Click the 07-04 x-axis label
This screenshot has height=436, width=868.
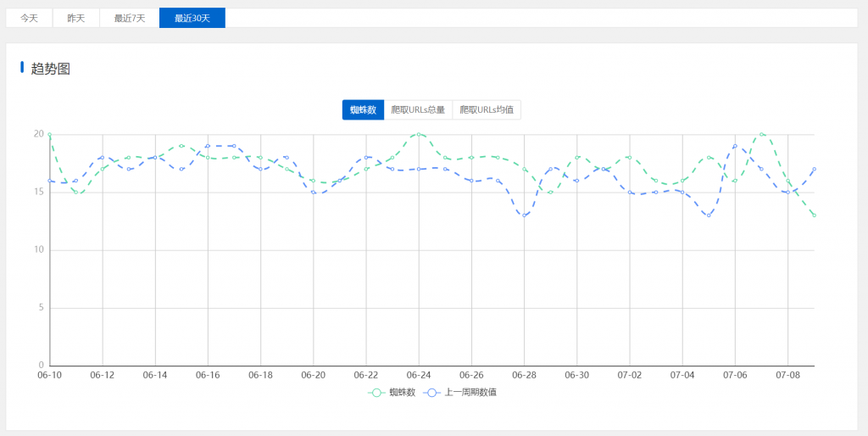click(682, 375)
